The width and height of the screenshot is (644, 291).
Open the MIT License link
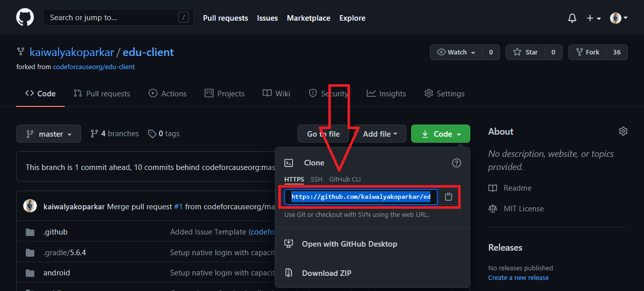pyautogui.click(x=524, y=209)
